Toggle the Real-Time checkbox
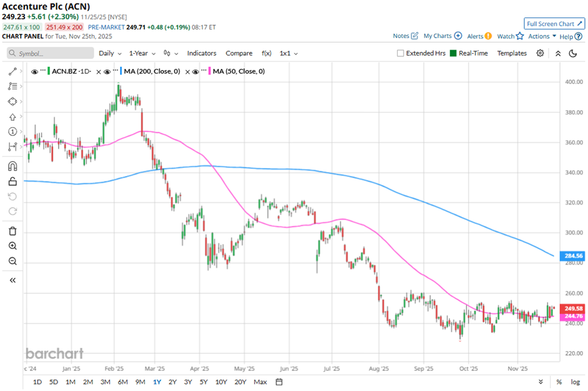Viewport: 588px width, 391px height. click(x=453, y=53)
